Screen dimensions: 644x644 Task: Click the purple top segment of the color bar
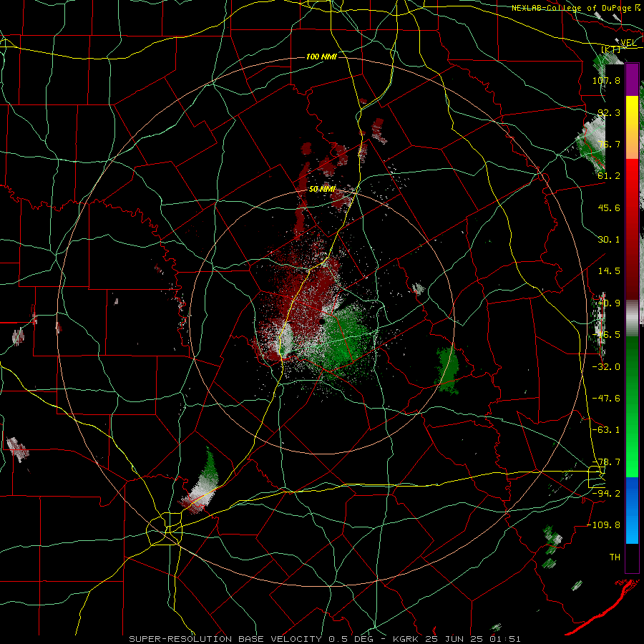pos(632,80)
